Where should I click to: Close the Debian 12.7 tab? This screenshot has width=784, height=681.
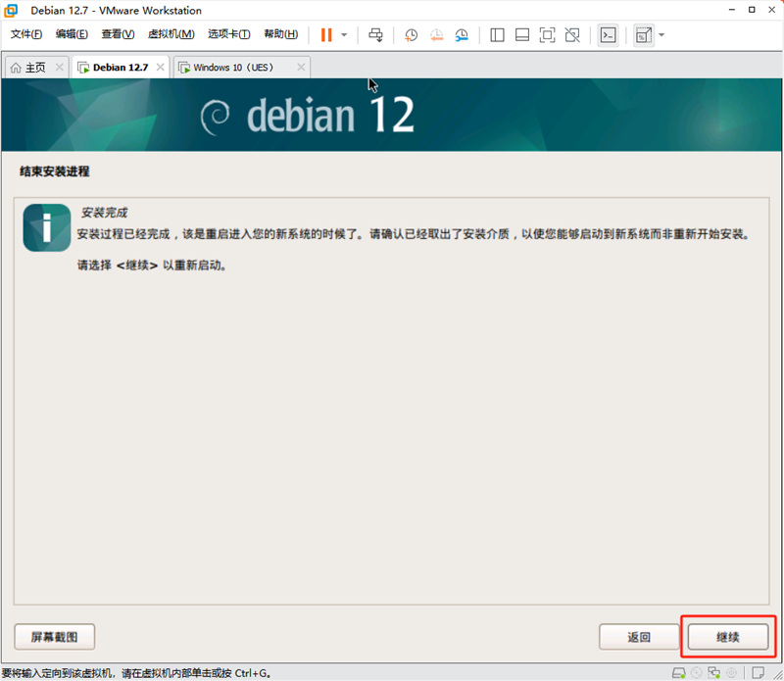[160, 67]
